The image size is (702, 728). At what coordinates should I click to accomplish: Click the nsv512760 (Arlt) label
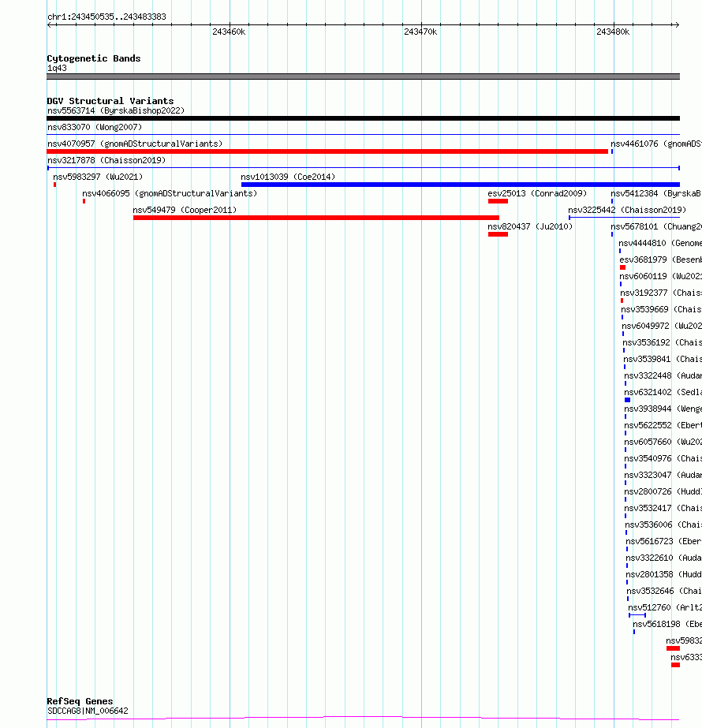(665, 608)
